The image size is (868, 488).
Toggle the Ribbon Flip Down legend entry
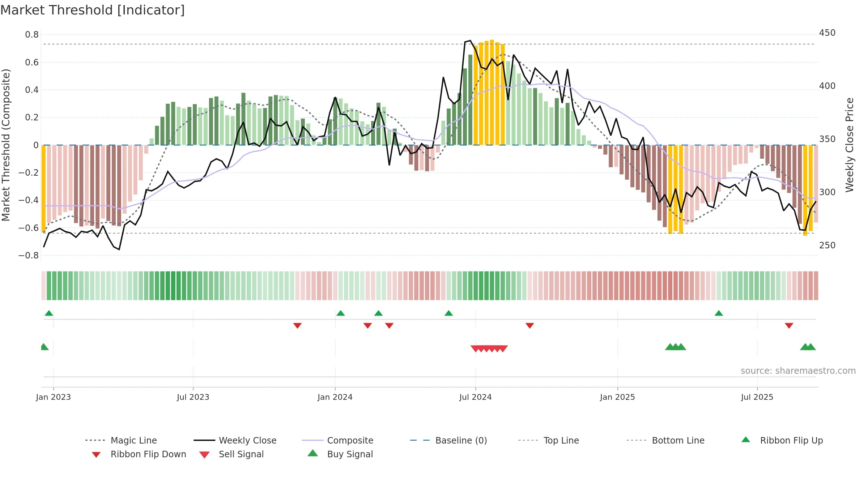tap(139, 454)
